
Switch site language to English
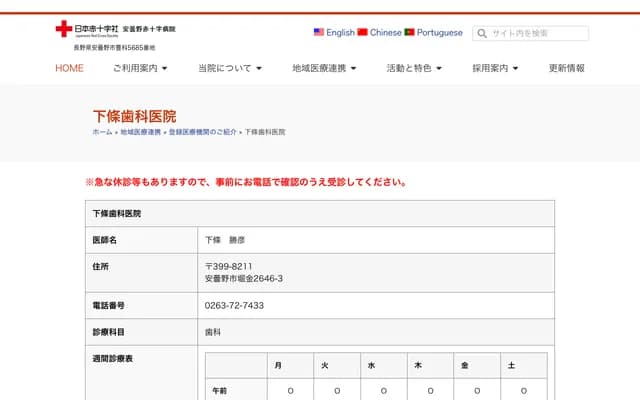(340, 32)
